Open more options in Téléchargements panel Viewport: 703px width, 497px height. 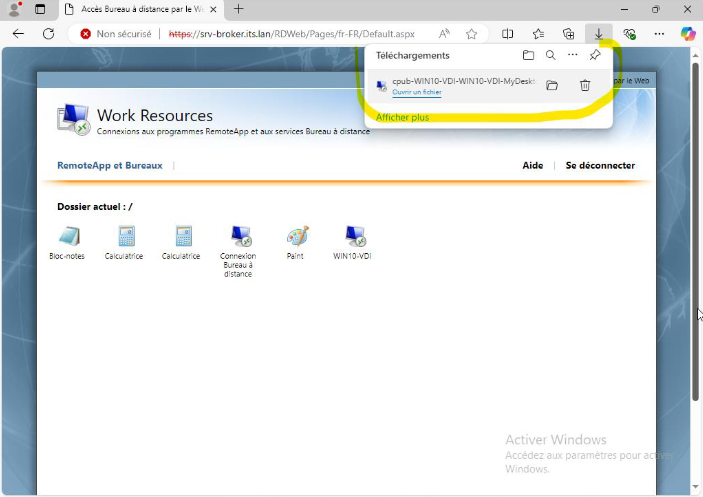pyautogui.click(x=573, y=55)
